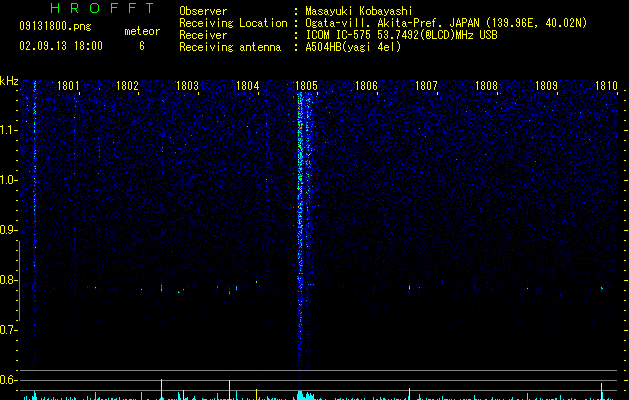Click the 1809 time marker
The height and width of the screenshot is (400, 629).
[x=546, y=86]
